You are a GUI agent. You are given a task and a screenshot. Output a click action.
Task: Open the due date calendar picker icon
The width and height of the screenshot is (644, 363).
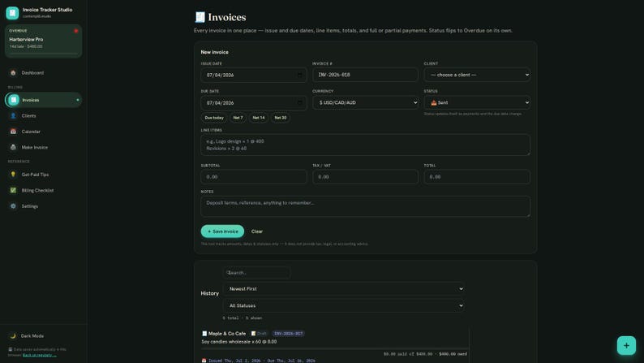tap(299, 103)
